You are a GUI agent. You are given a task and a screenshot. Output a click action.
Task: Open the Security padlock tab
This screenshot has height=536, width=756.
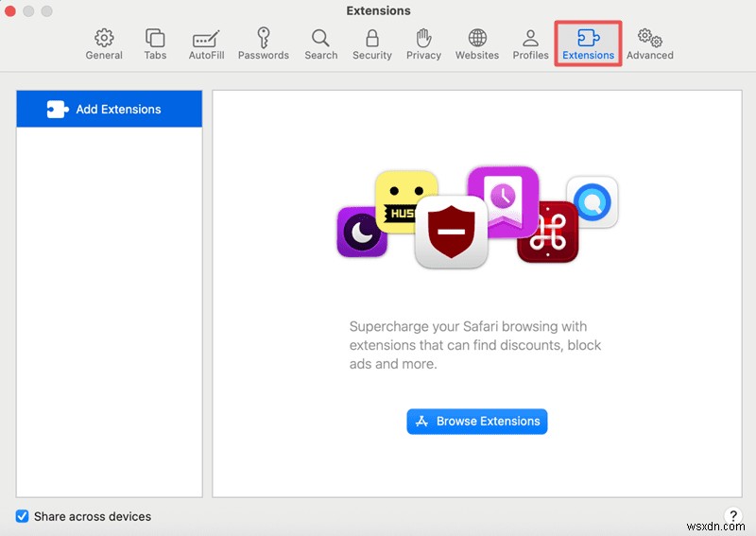coord(371,43)
